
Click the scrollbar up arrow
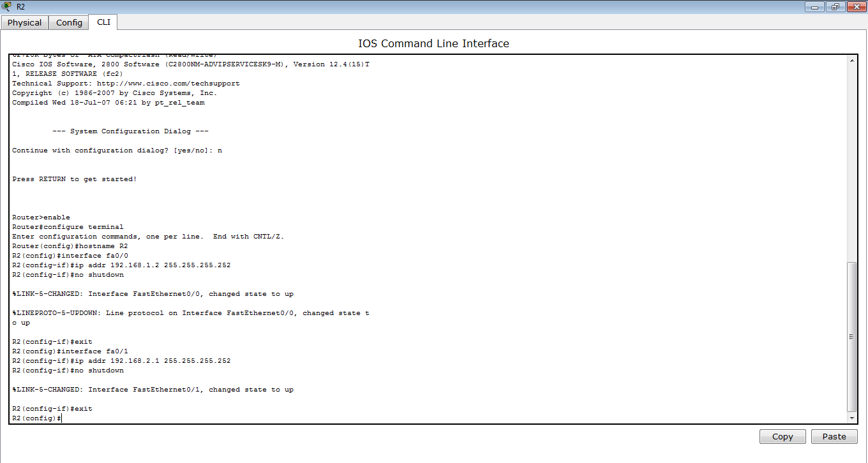(x=852, y=60)
